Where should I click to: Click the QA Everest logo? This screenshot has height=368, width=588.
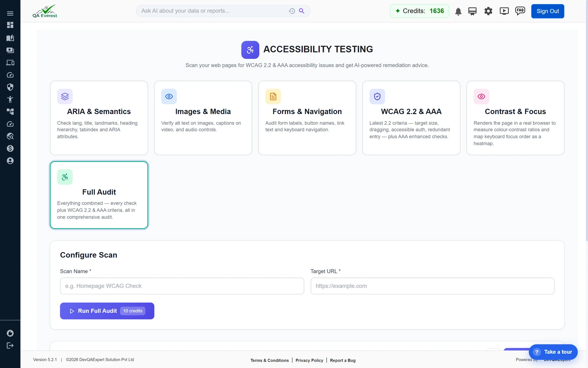point(45,11)
